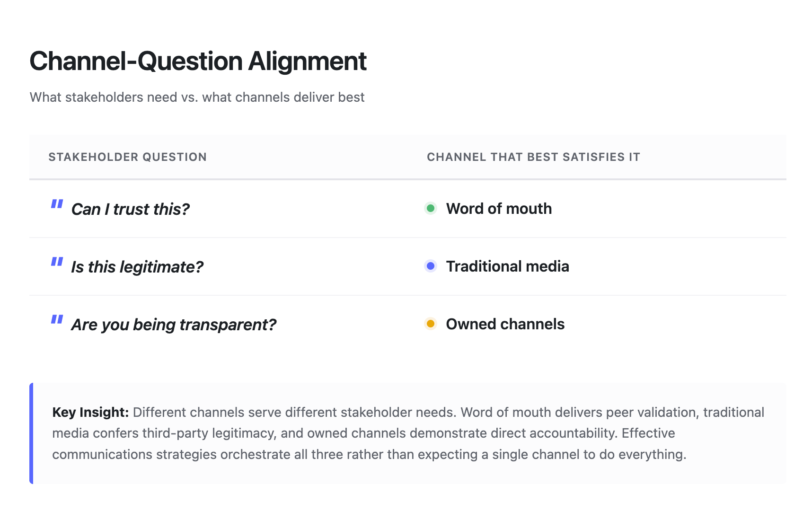Click the quote icon beside "Can I trust this?"
The width and height of the screenshot is (812, 511).
[57, 204]
